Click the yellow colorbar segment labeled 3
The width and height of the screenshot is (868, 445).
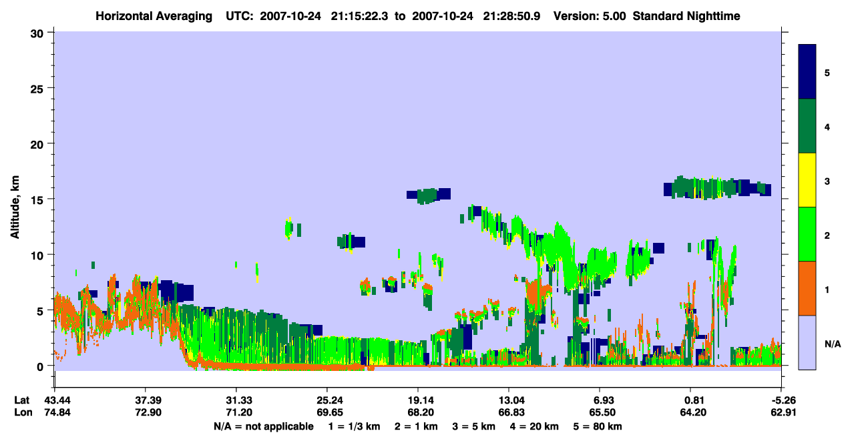pos(807,180)
